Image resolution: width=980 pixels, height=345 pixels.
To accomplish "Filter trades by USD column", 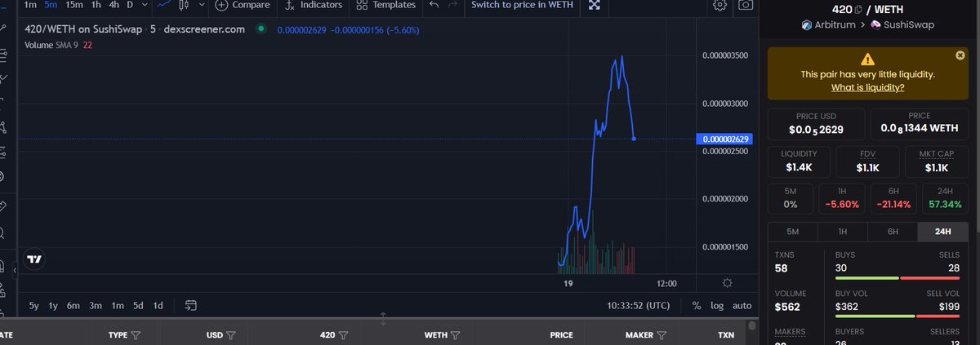I will [x=231, y=335].
